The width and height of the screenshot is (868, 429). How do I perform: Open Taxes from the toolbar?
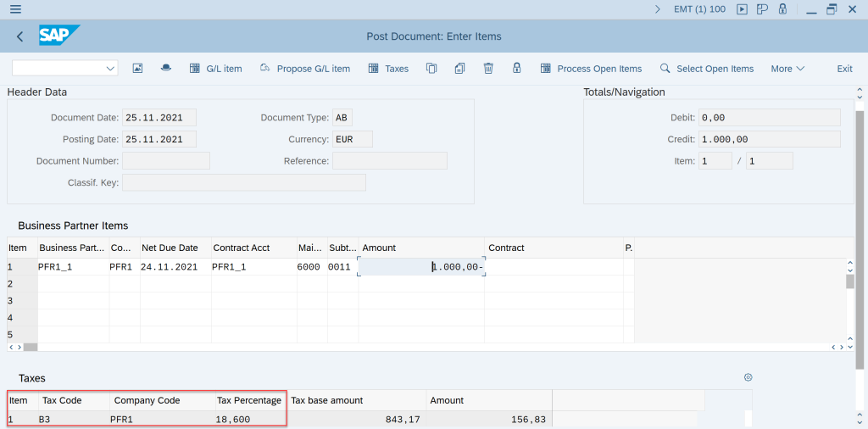point(388,69)
